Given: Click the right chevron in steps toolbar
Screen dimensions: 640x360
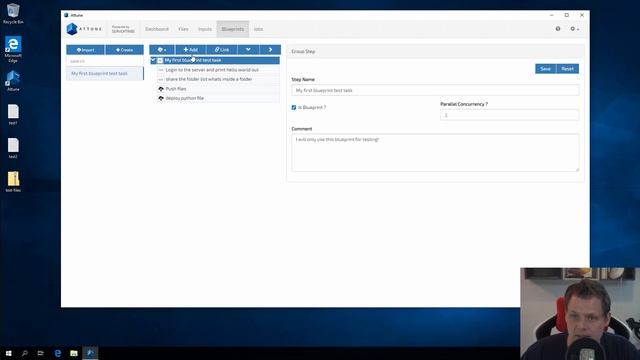Looking at the screenshot, I should [270, 50].
